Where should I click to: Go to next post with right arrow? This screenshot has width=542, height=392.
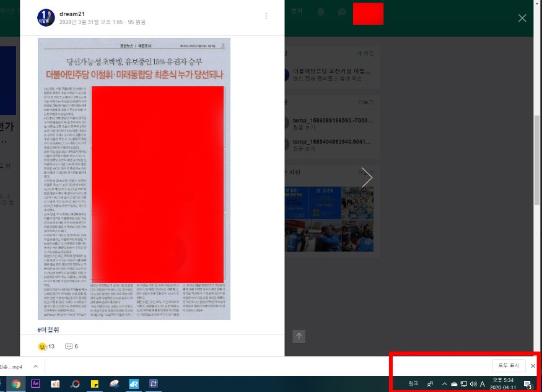pos(367,178)
